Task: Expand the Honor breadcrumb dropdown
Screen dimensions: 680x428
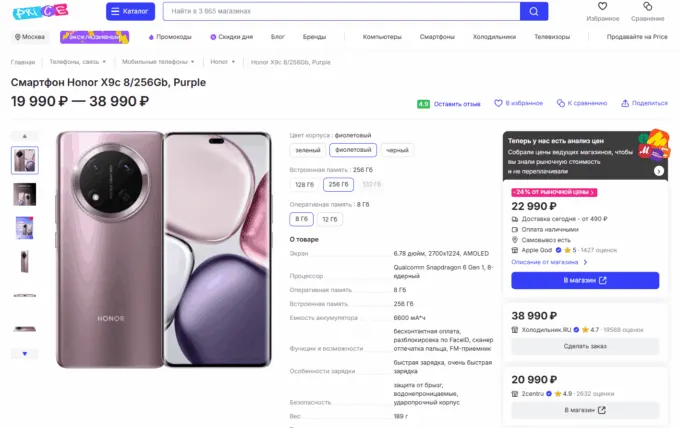Action: (x=222, y=62)
